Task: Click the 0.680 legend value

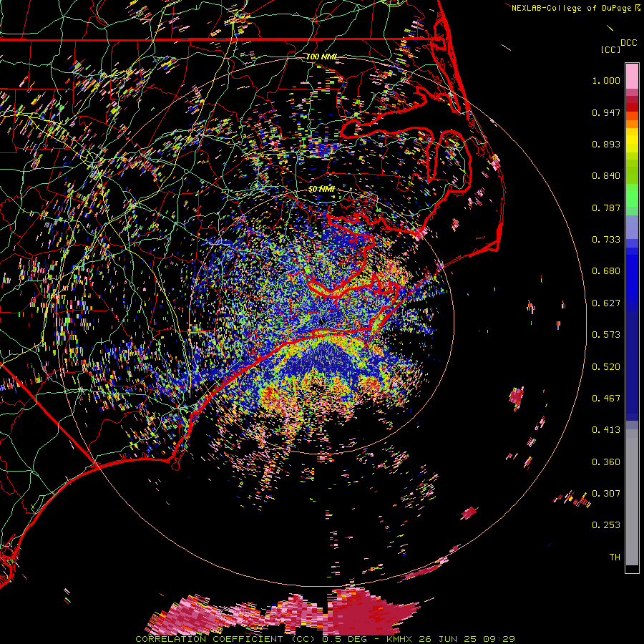Action: point(606,271)
